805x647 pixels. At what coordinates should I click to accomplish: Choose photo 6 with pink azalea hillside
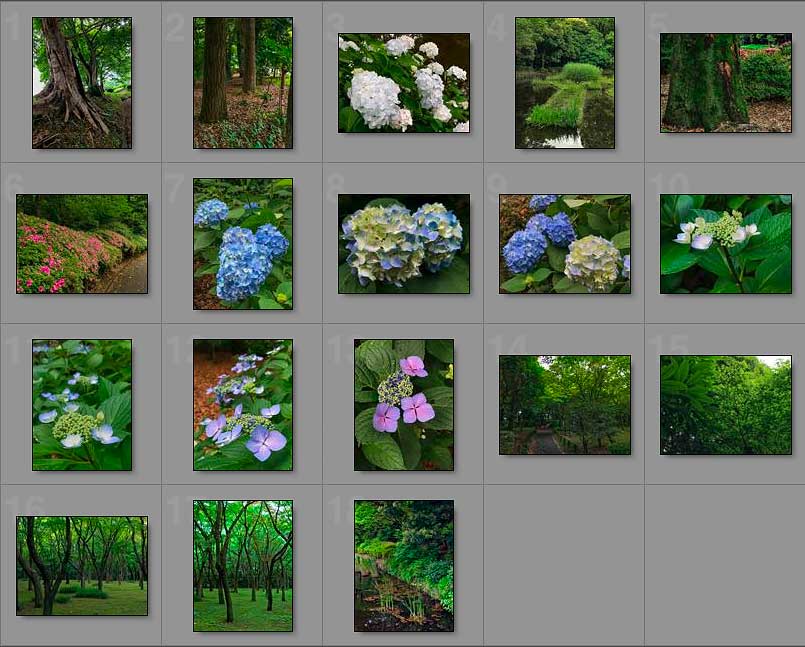(82, 244)
